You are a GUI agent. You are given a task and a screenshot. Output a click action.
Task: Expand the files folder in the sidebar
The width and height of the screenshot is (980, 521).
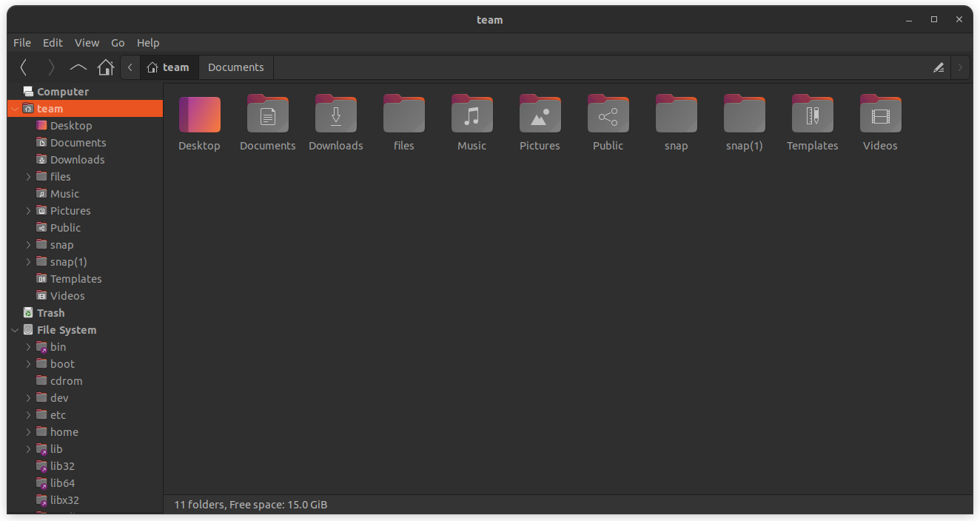point(28,176)
